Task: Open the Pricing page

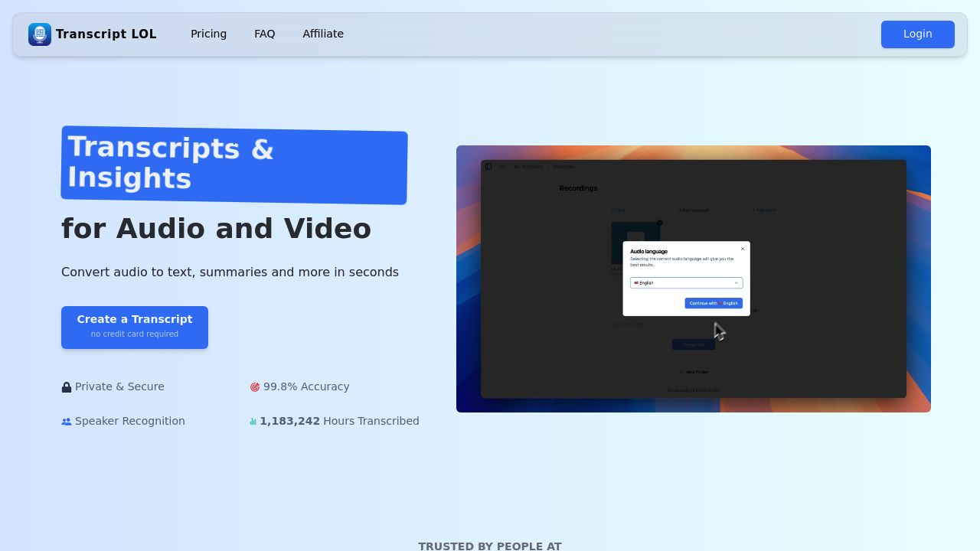Action: coord(208,34)
